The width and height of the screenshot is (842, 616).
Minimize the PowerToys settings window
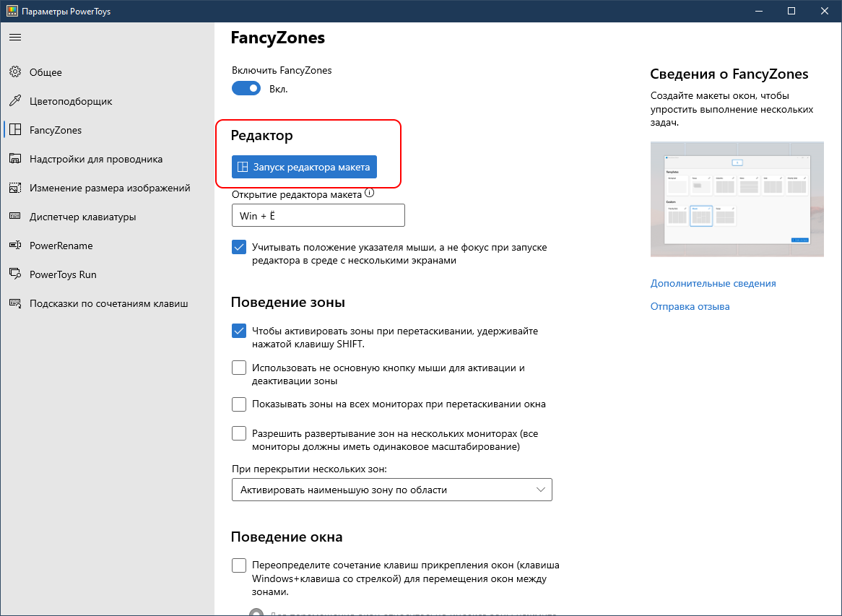[x=758, y=12]
